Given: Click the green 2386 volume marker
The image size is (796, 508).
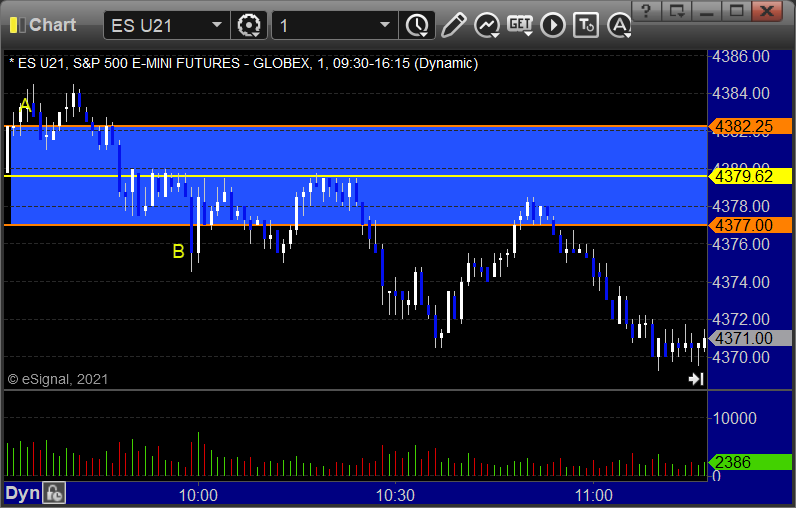Looking at the screenshot, I should [750, 462].
